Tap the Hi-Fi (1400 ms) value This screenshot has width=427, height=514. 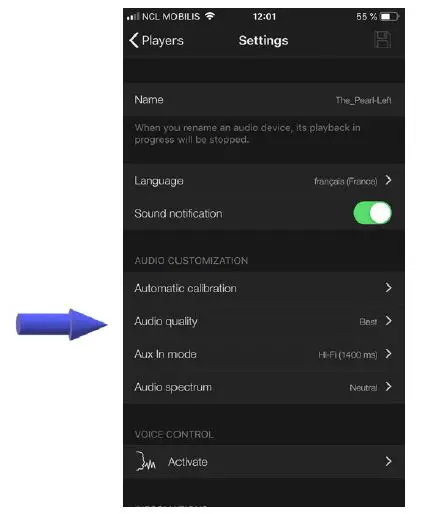click(348, 355)
